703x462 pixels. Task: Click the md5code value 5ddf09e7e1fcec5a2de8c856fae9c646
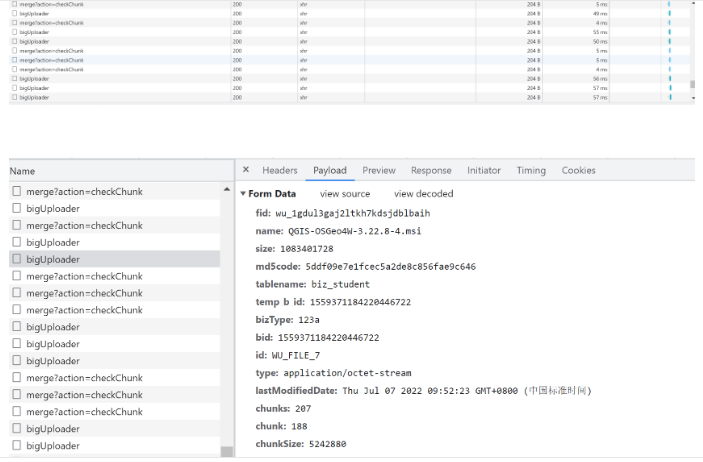coord(391,267)
